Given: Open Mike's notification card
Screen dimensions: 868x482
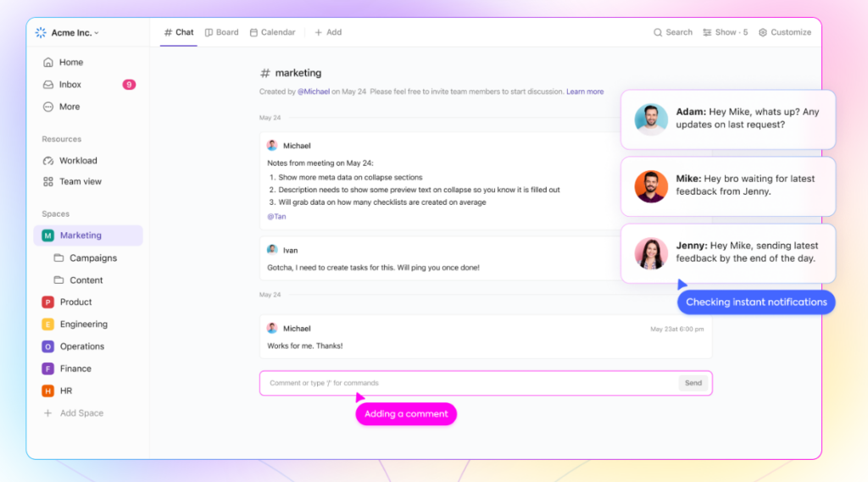Looking at the screenshot, I should point(728,186).
